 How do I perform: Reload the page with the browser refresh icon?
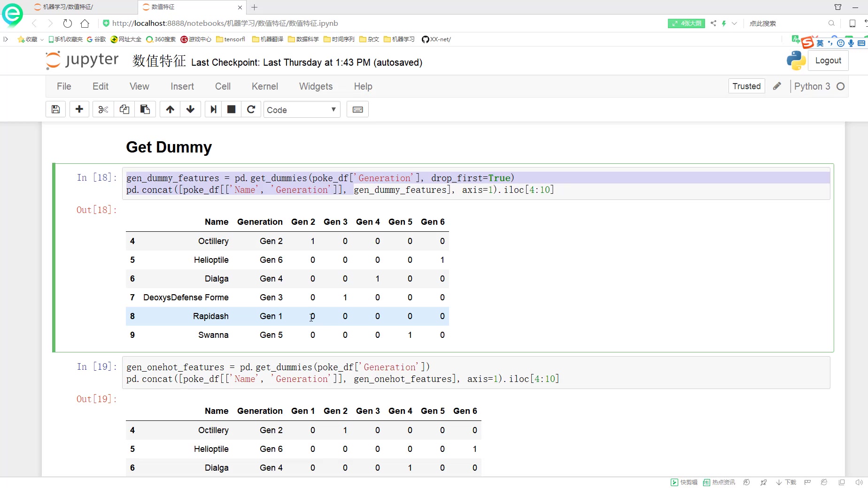[68, 23]
